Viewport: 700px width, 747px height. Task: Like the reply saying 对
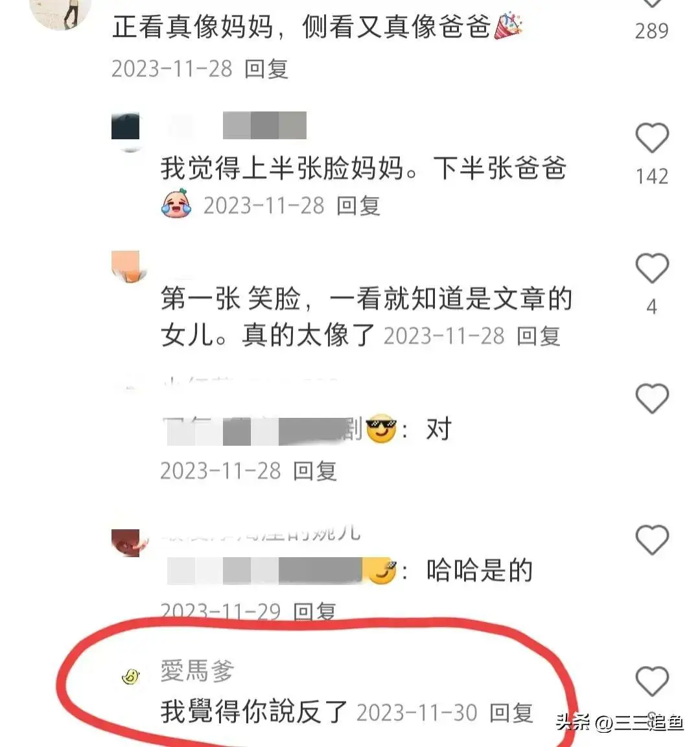pos(652,398)
